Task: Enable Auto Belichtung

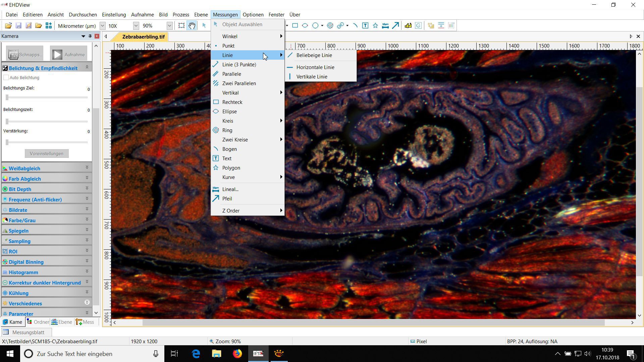Action: pos(6,77)
